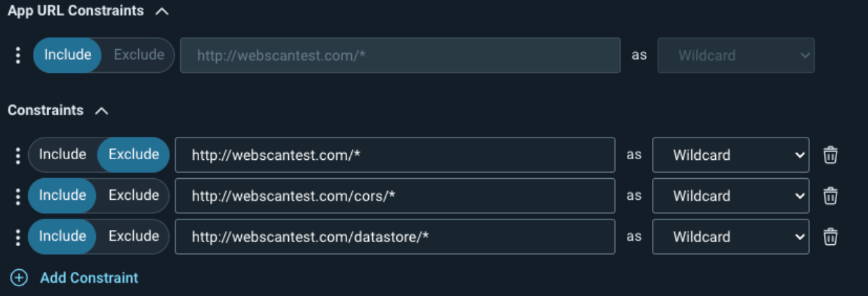Collapse the Constraints section
This screenshot has width=868, height=296.
click(102, 111)
